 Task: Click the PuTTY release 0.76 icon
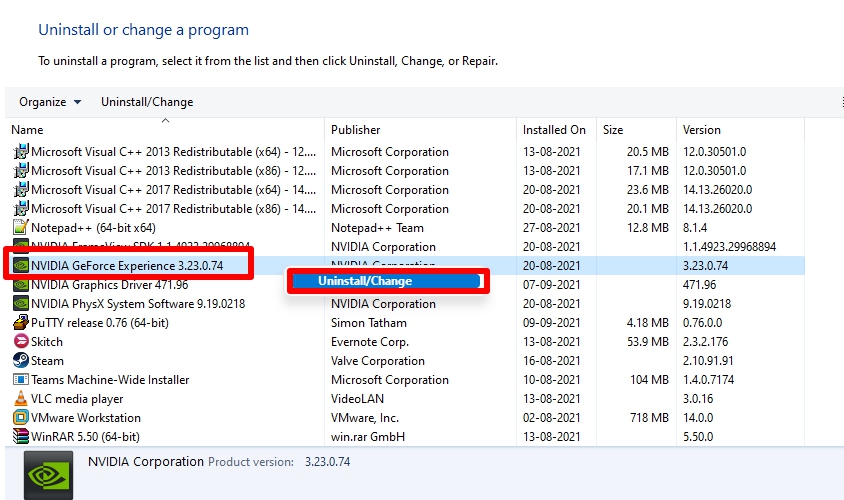coord(20,323)
